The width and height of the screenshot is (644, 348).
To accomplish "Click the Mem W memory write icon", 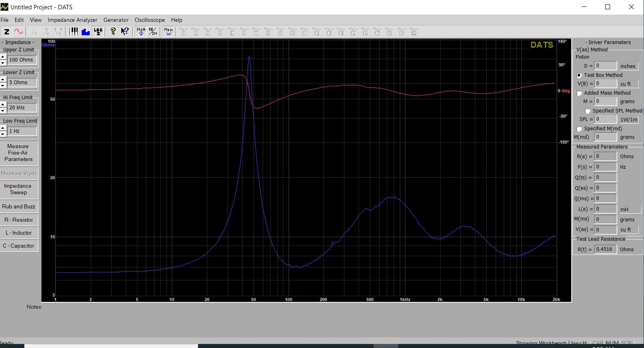I will [169, 32].
